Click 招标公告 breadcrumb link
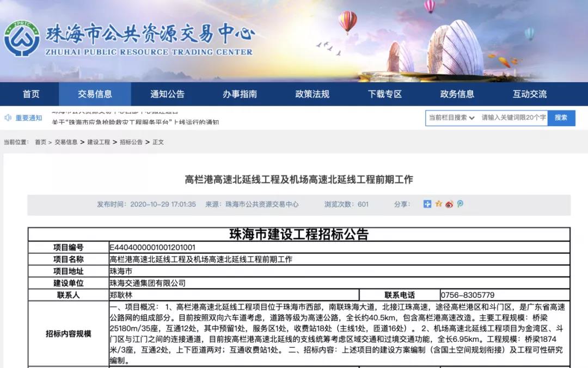Viewport: 588px width, 368px height. pos(131,142)
